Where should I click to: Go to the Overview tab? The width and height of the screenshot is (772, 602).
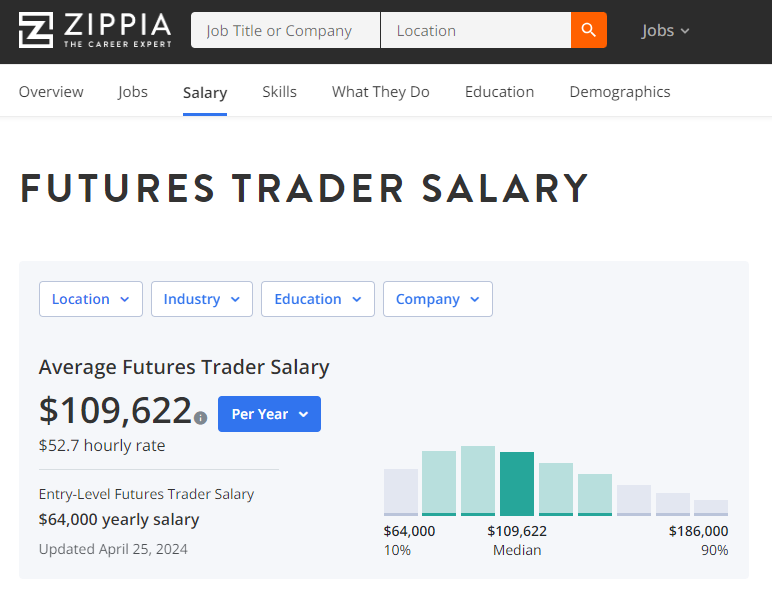[51, 92]
